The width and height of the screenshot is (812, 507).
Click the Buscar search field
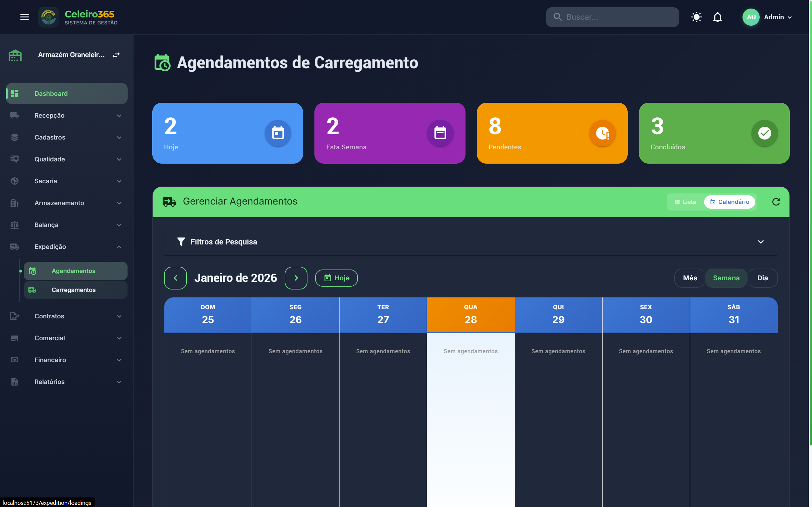click(x=617, y=17)
